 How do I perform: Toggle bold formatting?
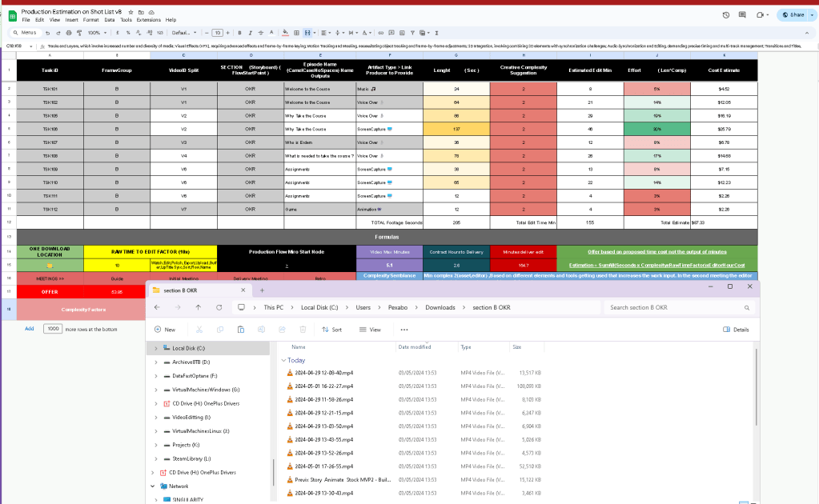pyautogui.click(x=239, y=33)
